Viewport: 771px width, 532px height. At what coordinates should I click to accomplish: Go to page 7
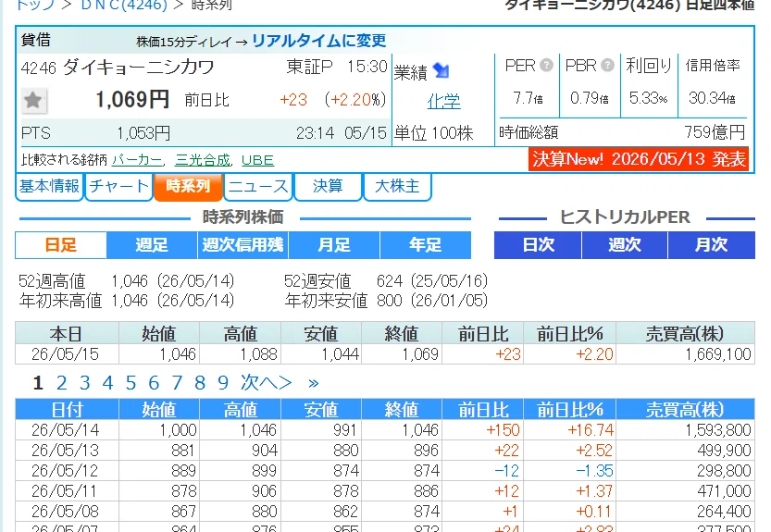pyautogui.click(x=177, y=382)
